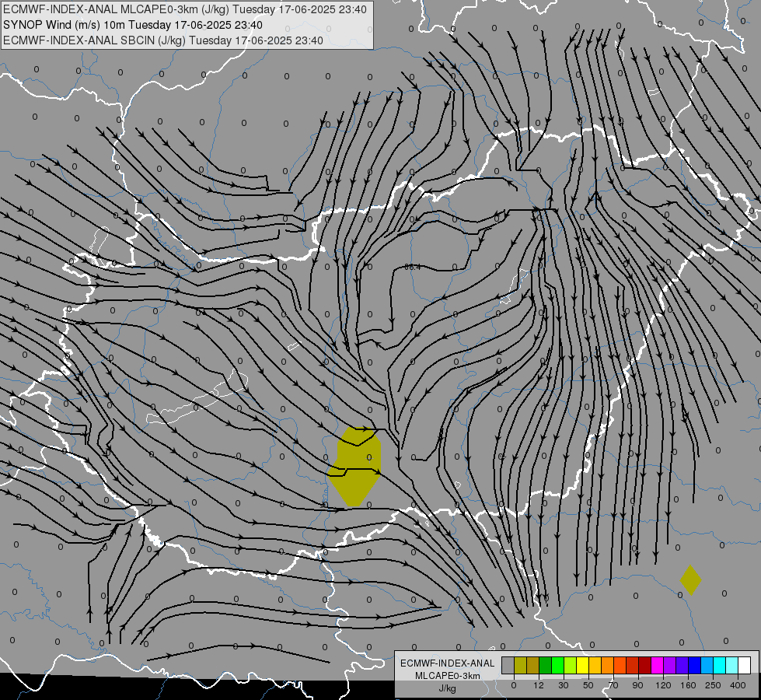Click the violet-indigo legend swatch right of 120
Image resolution: width=761 pixels, height=700 pixels.
point(682,665)
